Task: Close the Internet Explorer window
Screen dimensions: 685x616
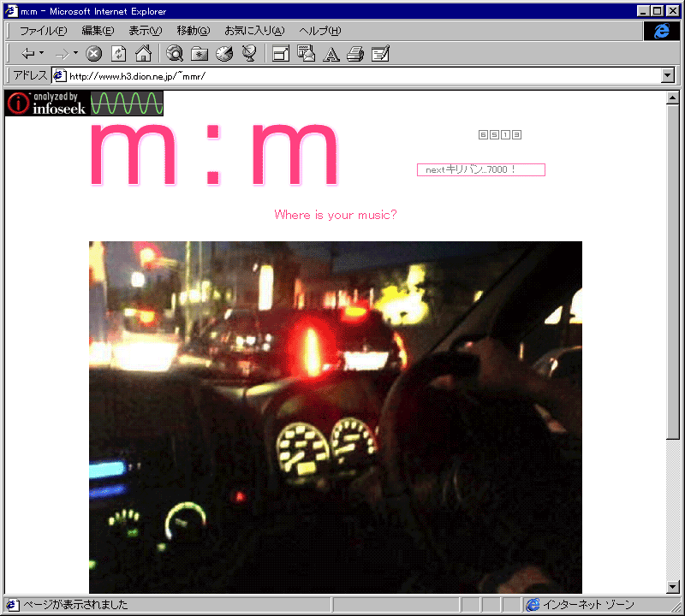Action: (672, 11)
